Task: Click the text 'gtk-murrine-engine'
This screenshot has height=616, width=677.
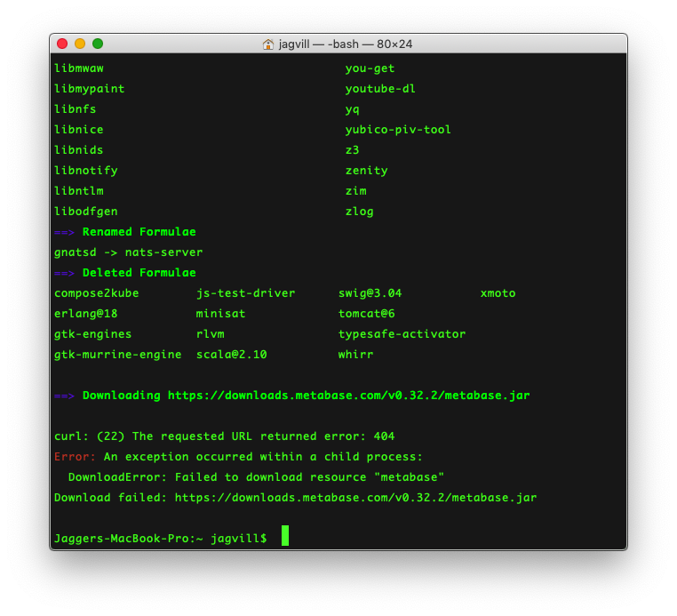Action: point(118,355)
